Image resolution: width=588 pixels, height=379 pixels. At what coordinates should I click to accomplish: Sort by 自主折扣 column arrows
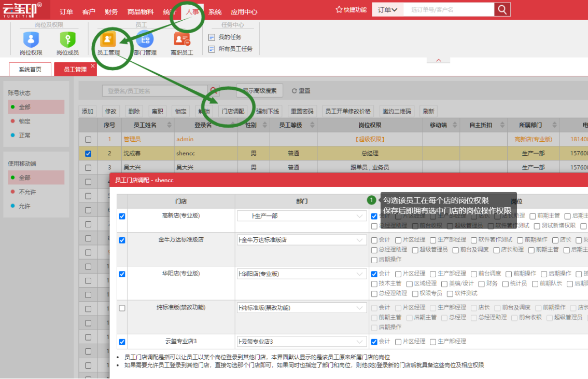click(502, 125)
